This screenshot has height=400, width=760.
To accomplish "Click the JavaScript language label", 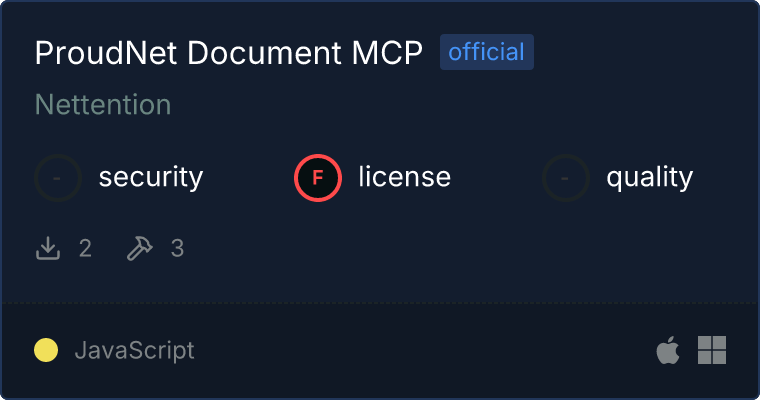I will click(135, 351).
